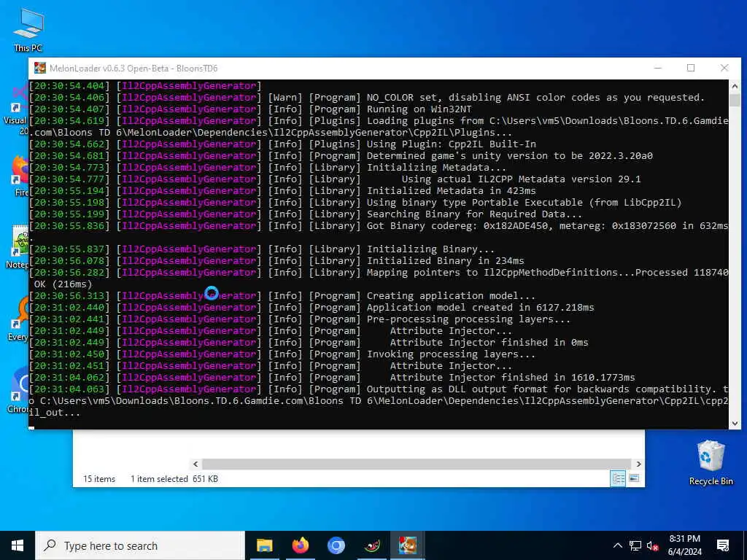Click the console vertical scrollbar thumb
This screenshot has height=560, width=747.
(x=735, y=100)
